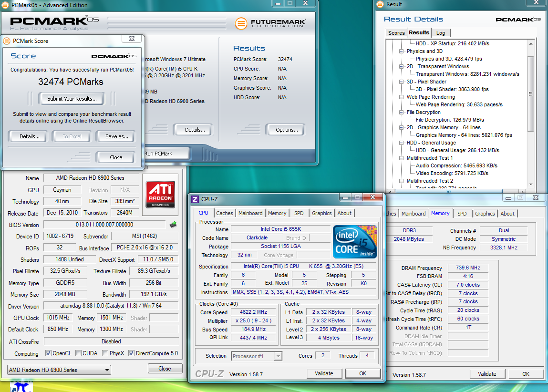This screenshot has width=548, height=392.
Task: Collapse the Multithreaded Test 1 node
Action: point(401,158)
